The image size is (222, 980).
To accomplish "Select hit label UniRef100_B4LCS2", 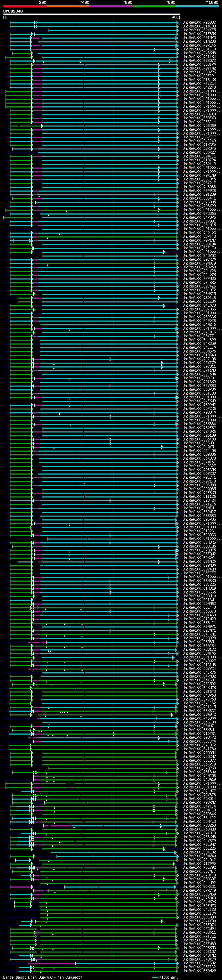I will 199,703.
